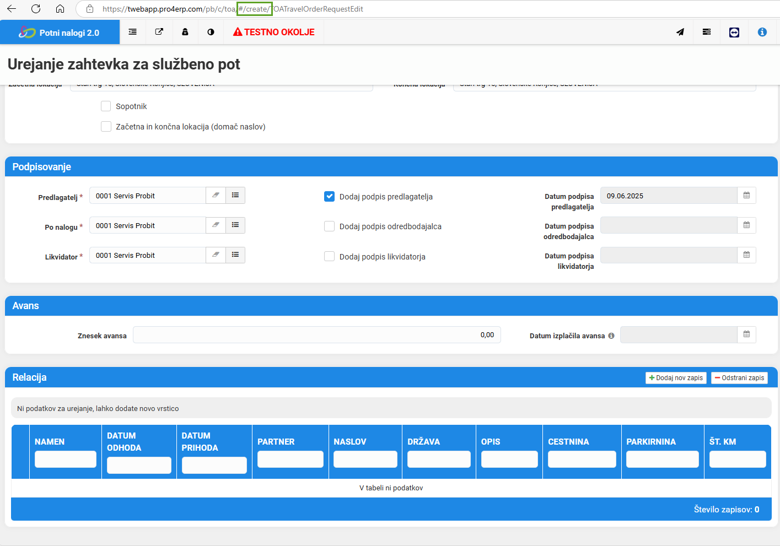Reload the page in browser
The image size is (780, 546).
point(36,8)
